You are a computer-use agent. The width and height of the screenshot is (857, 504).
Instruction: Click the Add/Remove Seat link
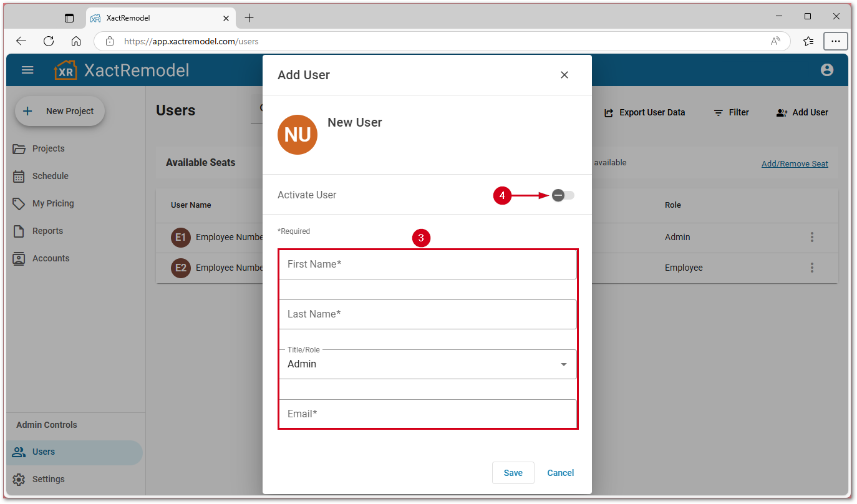click(x=795, y=164)
